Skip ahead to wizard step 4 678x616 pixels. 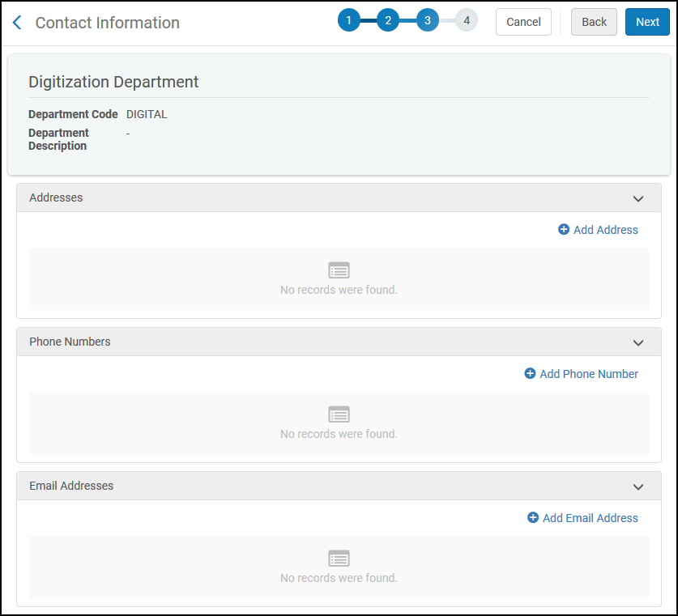(467, 21)
